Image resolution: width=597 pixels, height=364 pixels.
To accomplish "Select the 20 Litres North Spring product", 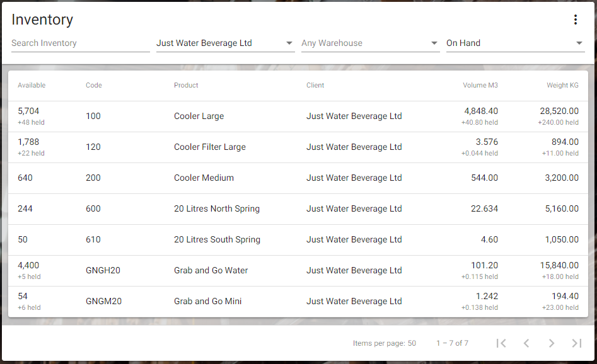I will click(217, 208).
